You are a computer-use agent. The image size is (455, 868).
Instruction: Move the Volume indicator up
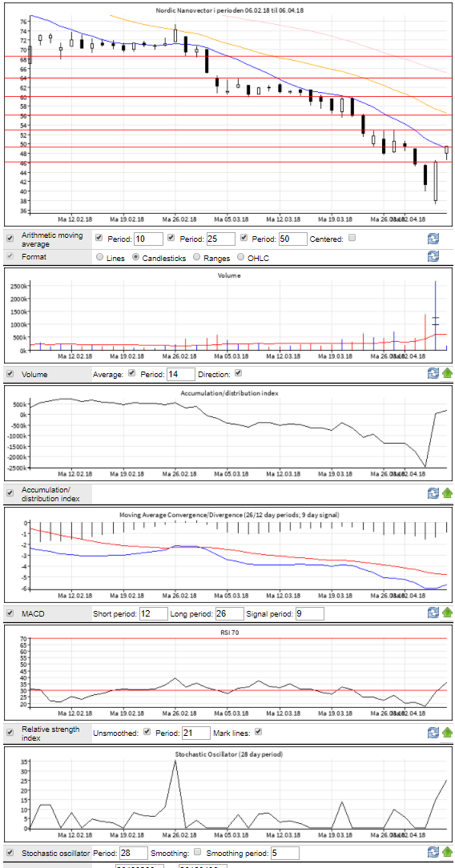[x=447, y=374]
